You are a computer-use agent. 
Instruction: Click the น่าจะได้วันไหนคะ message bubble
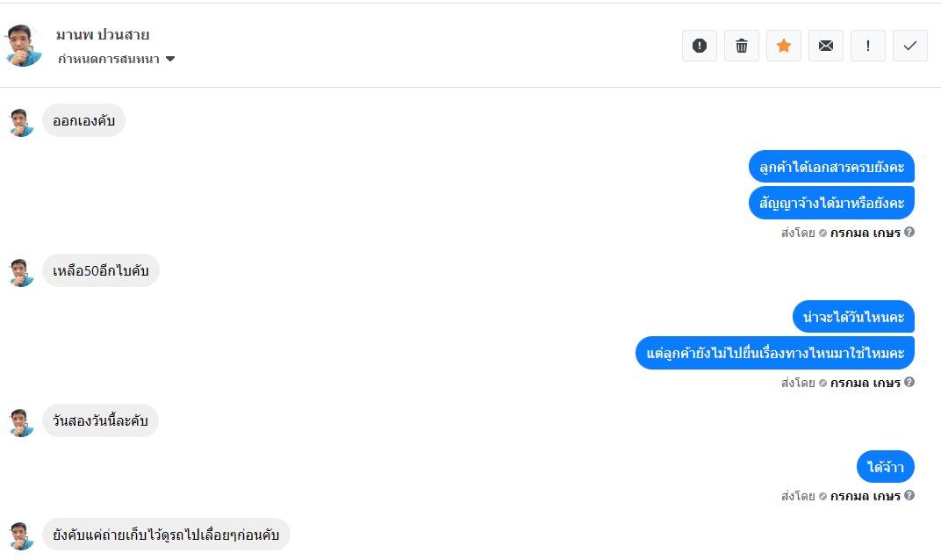pyautogui.click(x=853, y=317)
